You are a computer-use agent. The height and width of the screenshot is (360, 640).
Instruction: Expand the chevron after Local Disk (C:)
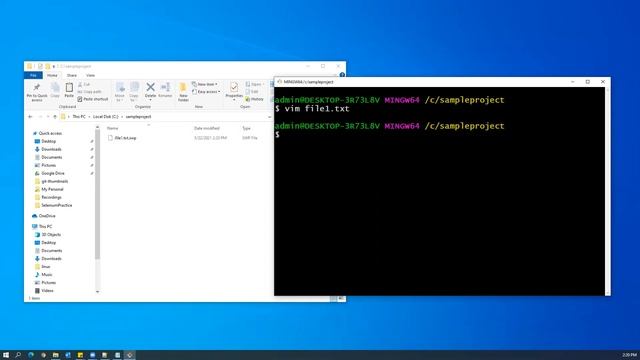point(122,117)
